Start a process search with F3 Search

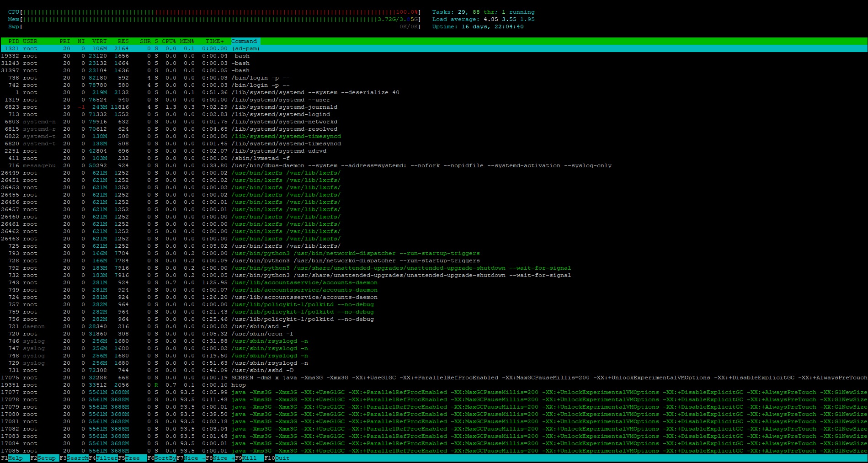point(77,458)
